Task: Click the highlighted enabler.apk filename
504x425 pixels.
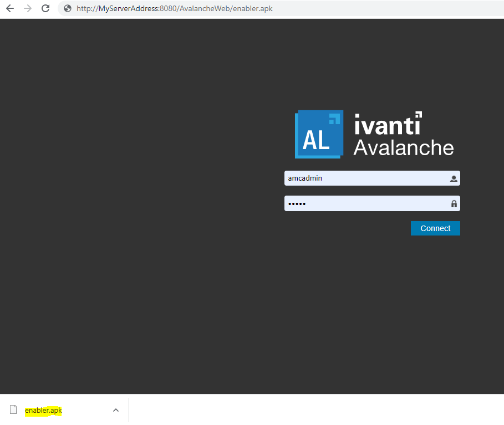Action: pos(43,410)
